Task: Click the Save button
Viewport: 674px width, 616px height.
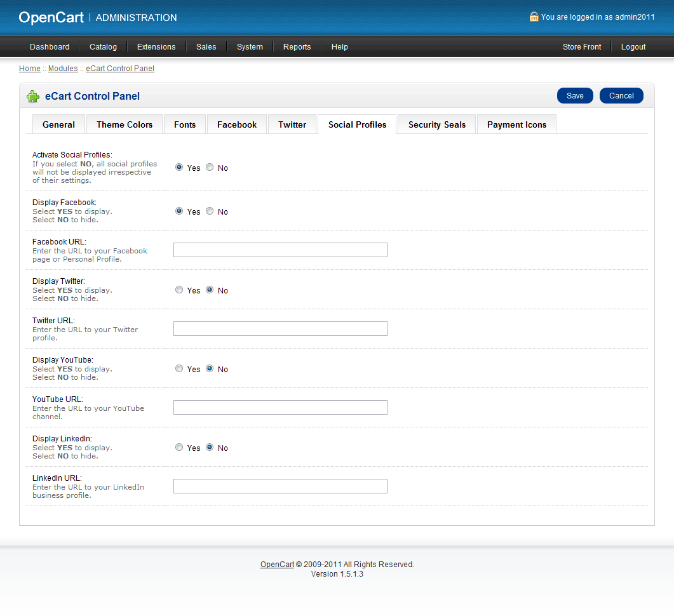Action: [x=575, y=96]
